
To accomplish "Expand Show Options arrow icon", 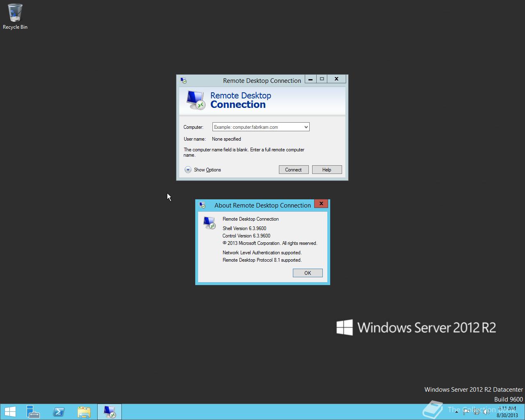I will (188, 170).
